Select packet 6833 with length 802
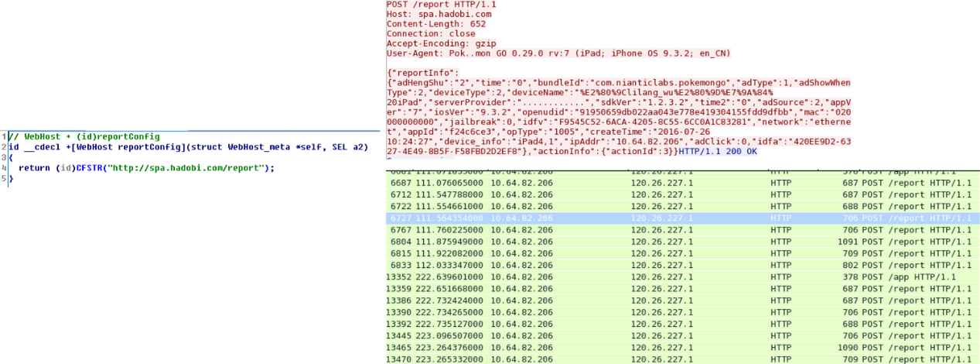This screenshot has width=980, height=364. [681, 265]
